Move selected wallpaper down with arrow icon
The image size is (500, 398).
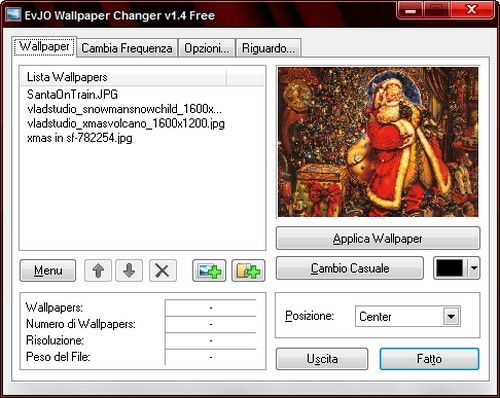pyautogui.click(x=129, y=270)
